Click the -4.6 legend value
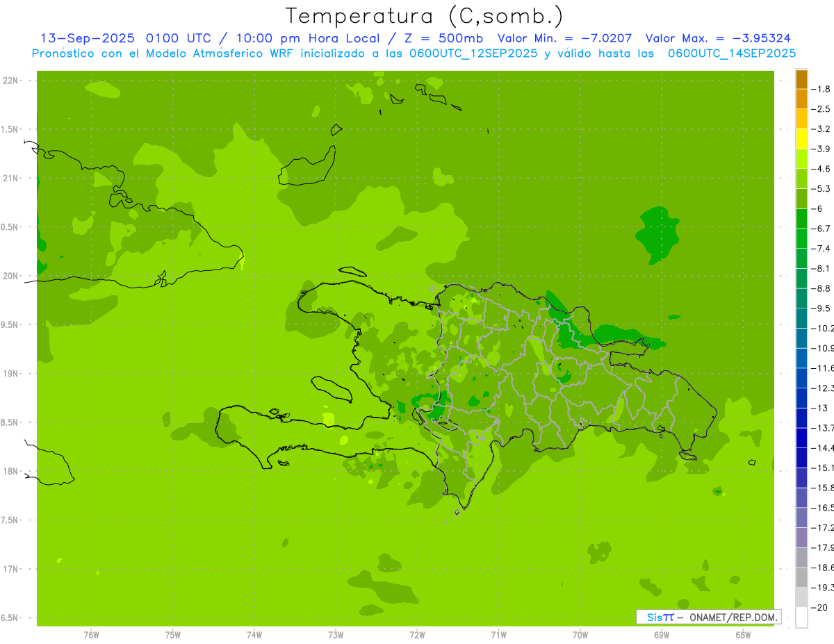 click(x=821, y=169)
